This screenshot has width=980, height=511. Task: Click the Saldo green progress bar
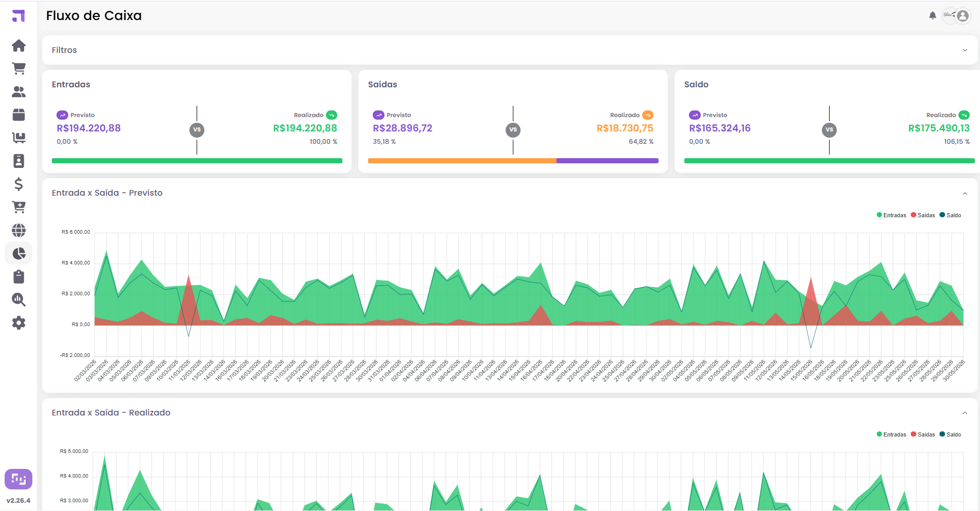point(830,161)
